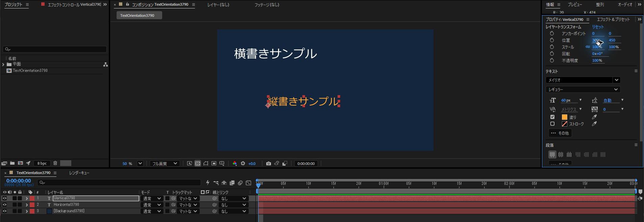
Task: Create a new composition from Project panel
Action: pos(20,163)
